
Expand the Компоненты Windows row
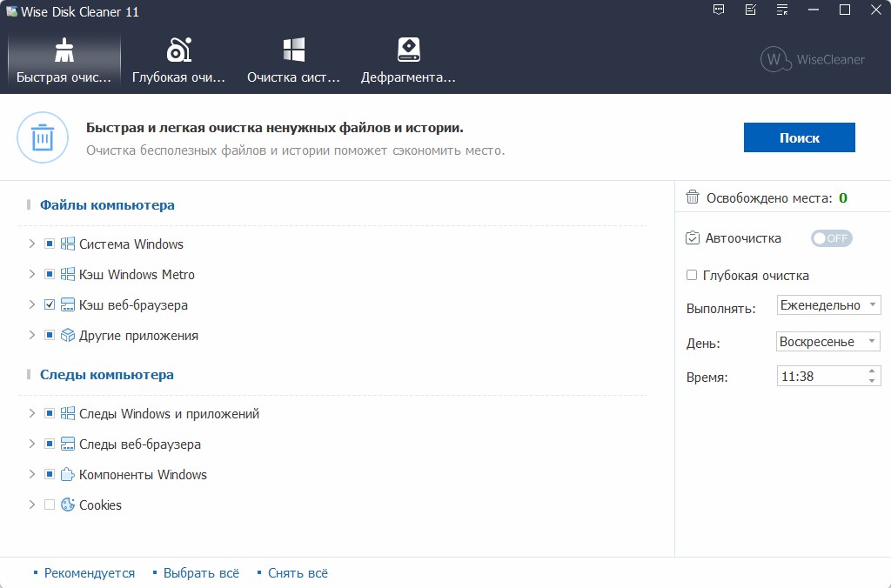[x=32, y=474]
